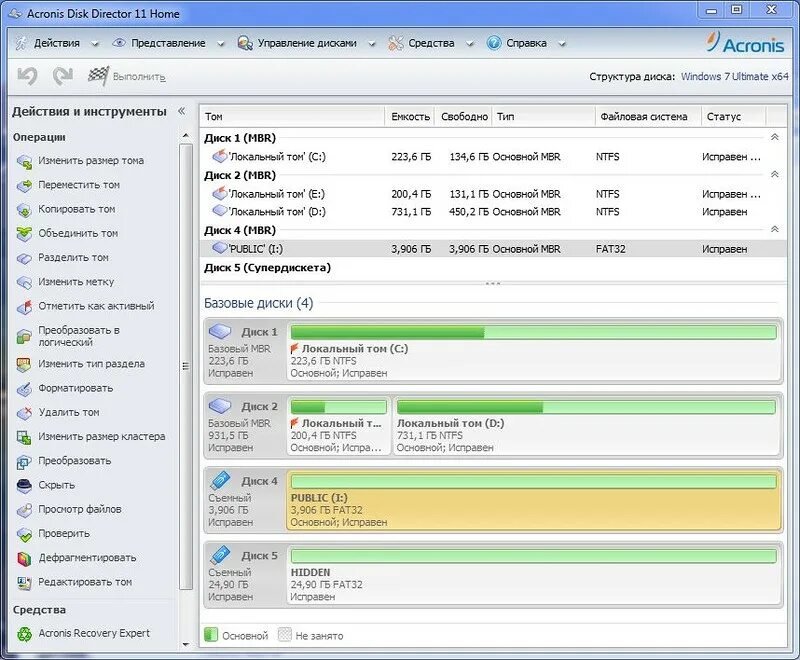The height and width of the screenshot is (660, 800).
Task: Click the Удалить том icon
Action: click(24, 413)
